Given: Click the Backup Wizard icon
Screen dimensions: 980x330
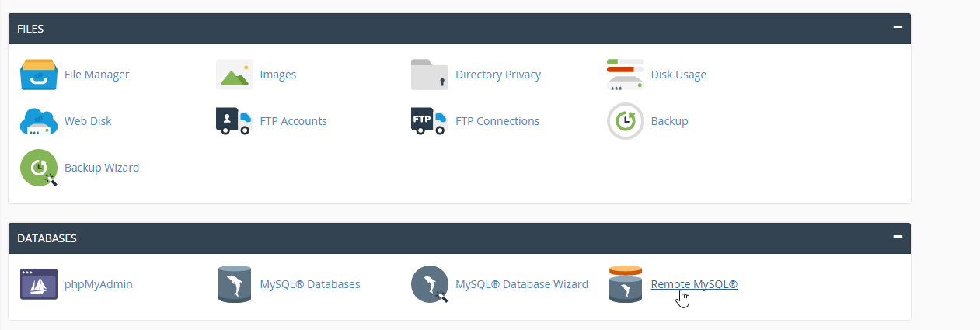Looking at the screenshot, I should 39,168.
